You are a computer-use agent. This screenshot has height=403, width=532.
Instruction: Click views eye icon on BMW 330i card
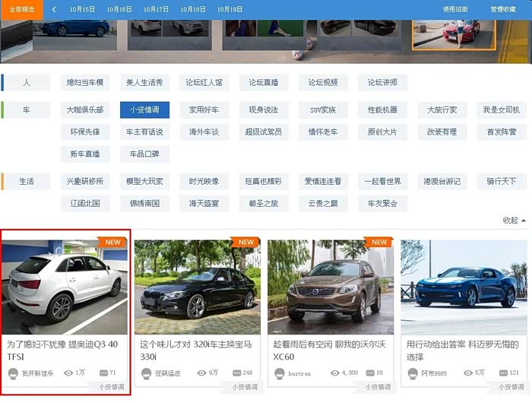click(201, 373)
